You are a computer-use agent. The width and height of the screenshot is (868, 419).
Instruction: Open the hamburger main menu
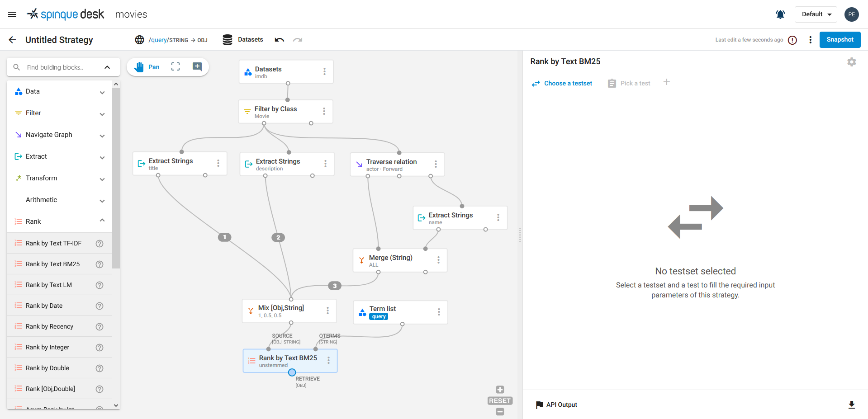tap(12, 14)
